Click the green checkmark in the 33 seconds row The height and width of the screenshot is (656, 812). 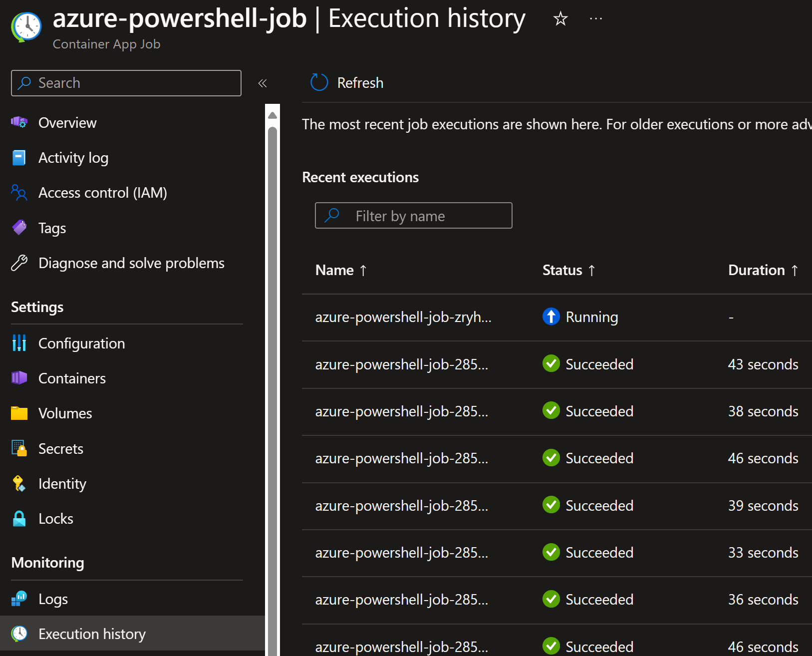[x=551, y=552]
